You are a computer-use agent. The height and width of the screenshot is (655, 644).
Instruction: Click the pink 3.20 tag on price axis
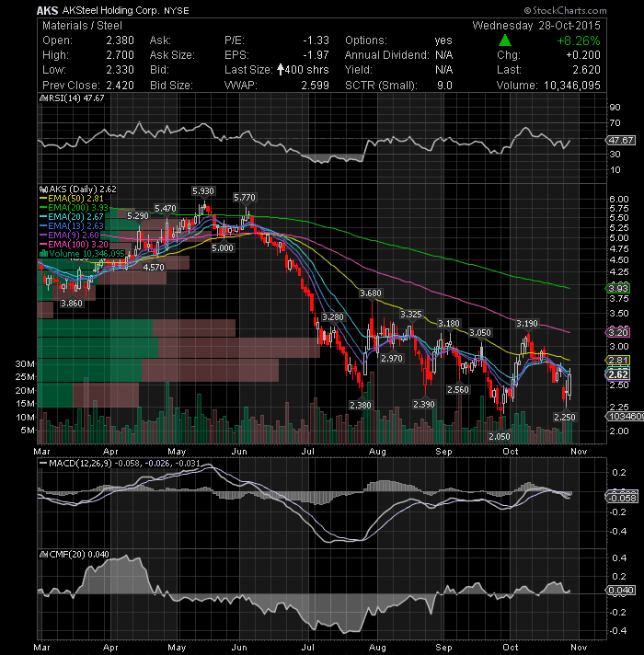(618, 332)
